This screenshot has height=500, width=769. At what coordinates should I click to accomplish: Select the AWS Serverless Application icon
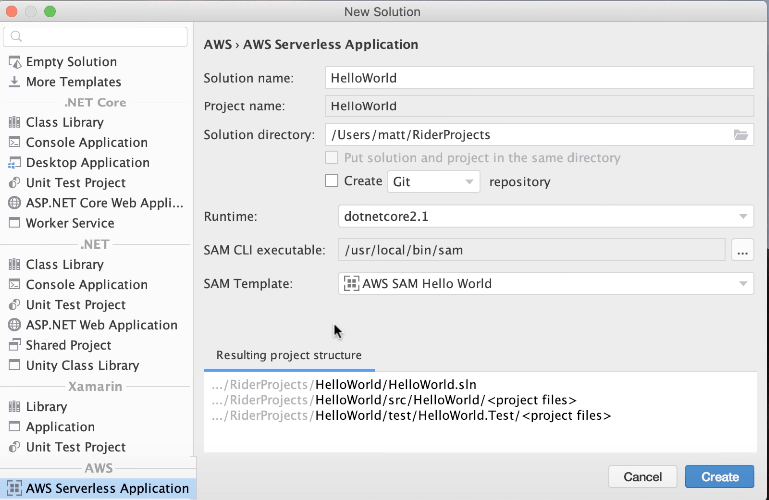point(14,489)
